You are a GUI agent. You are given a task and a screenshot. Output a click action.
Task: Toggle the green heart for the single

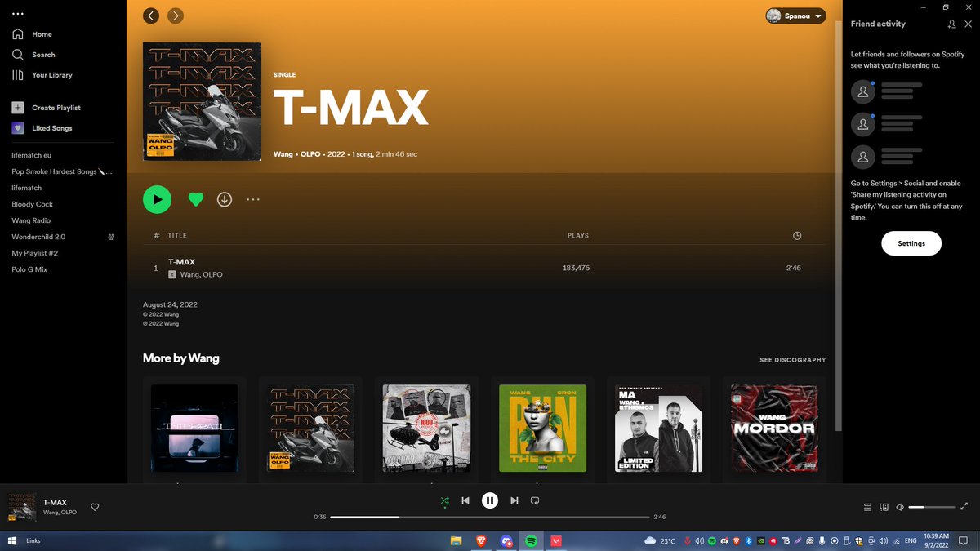tap(195, 199)
